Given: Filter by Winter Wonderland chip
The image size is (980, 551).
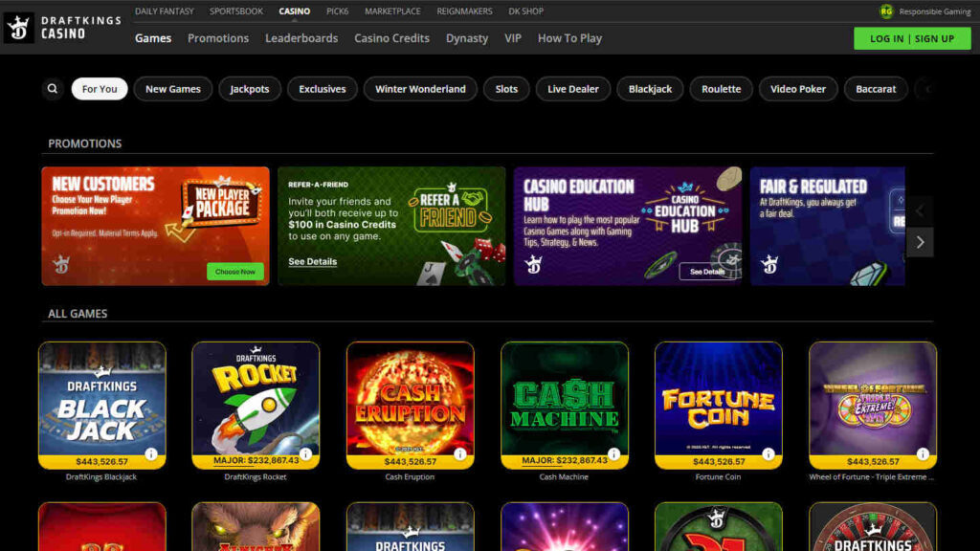Looking at the screenshot, I should [x=420, y=89].
